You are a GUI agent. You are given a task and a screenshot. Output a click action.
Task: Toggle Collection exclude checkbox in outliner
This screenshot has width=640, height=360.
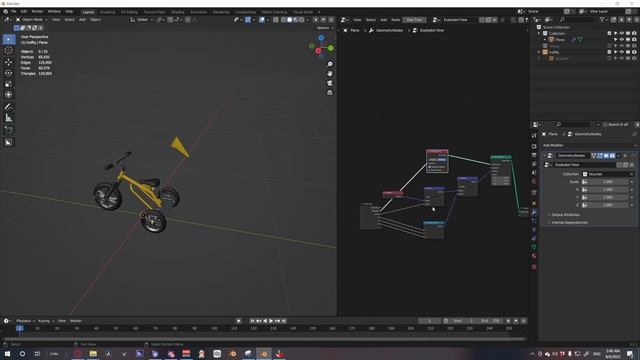tap(609, 33)
